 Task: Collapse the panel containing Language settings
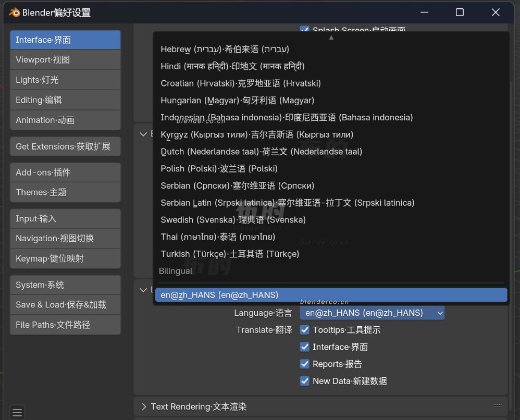click(143, 290)
